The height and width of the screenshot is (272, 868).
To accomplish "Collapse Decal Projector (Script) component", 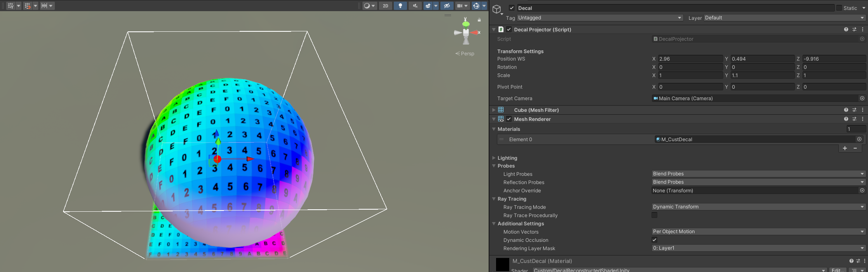I will pos(494,30).
